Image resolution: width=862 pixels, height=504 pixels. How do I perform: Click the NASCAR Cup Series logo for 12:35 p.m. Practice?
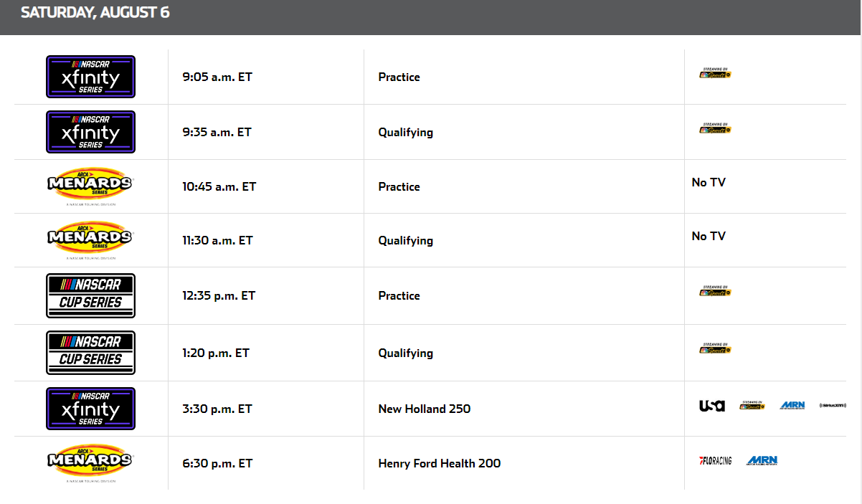pos(90,295)
